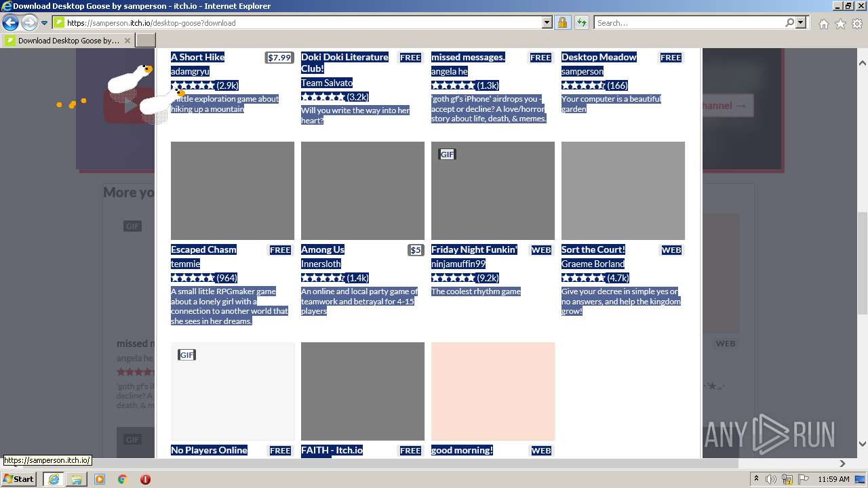Click the horizontal scrollbar right arrow

pos(842,464)
